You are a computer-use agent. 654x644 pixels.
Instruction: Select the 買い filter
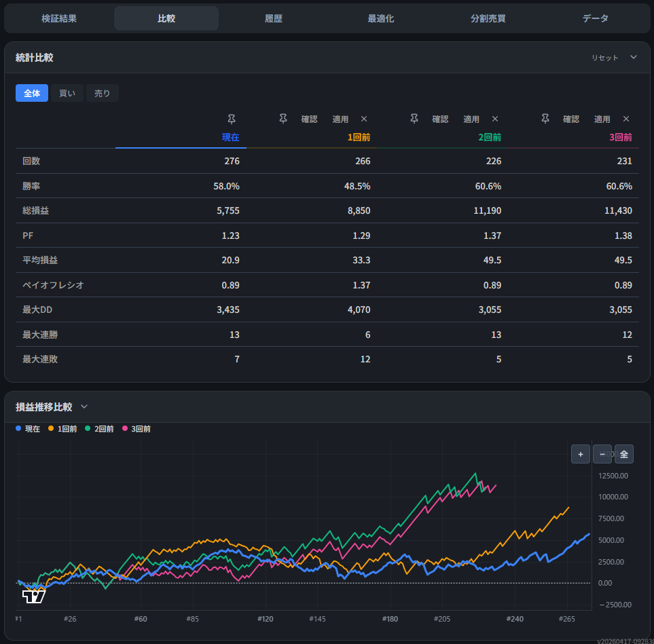pos(67,93)
